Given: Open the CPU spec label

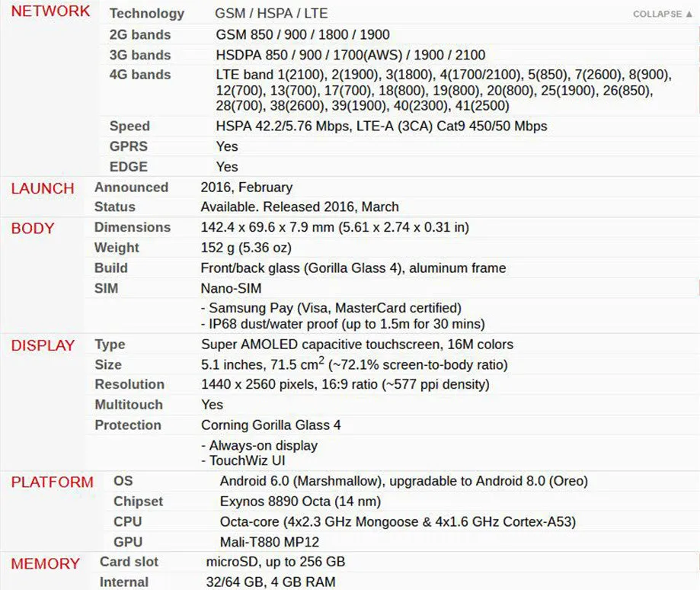Looking at the screenshot, I should click(128, 521).
